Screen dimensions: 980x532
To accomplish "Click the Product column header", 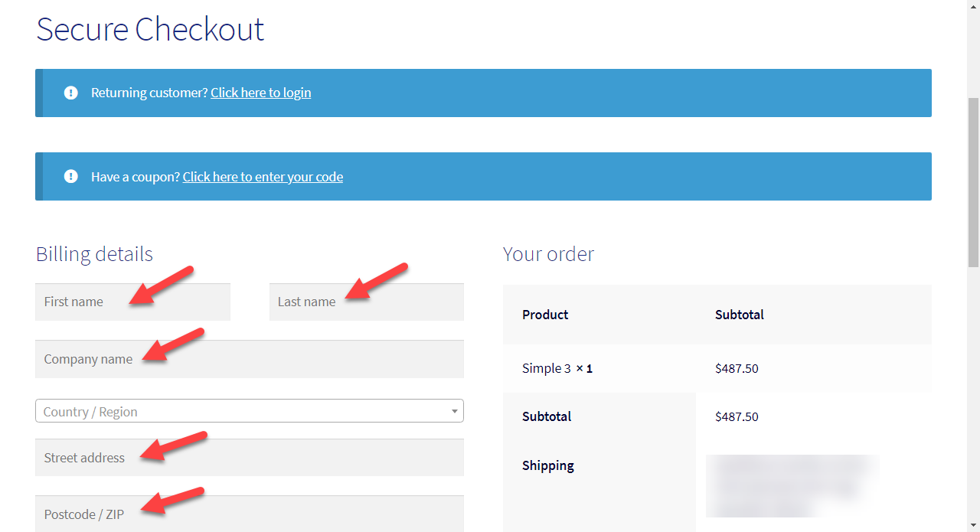I will (x=545, y=315).
